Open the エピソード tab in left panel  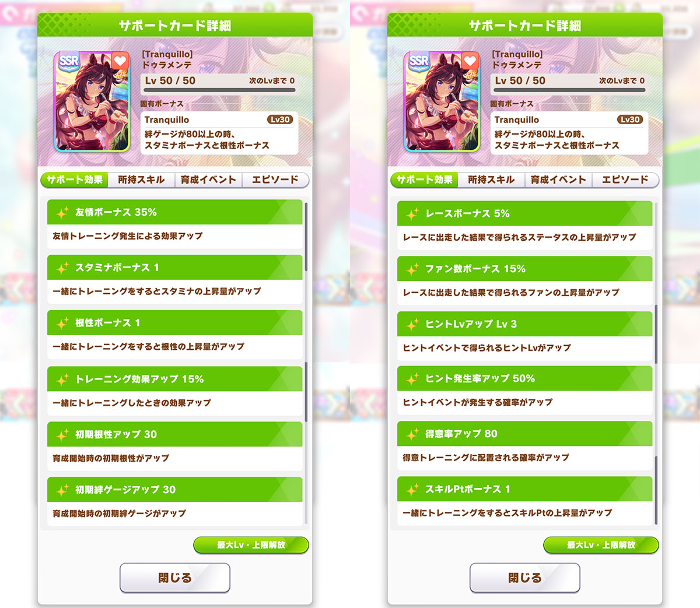point(275,180)
